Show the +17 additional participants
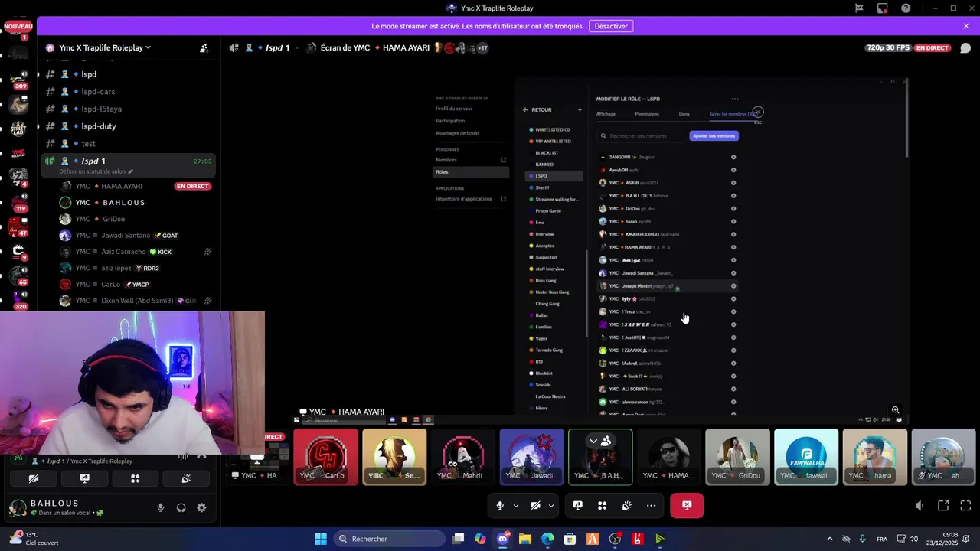Image resolution: width=980 pixels, height=551 pixels. (482, 47)
